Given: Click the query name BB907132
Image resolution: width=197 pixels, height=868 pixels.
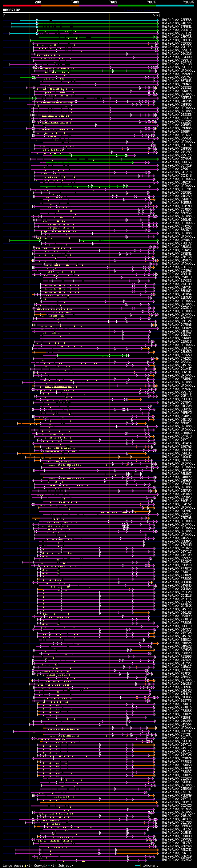Looking at the screenshot, I should point(11,10).
